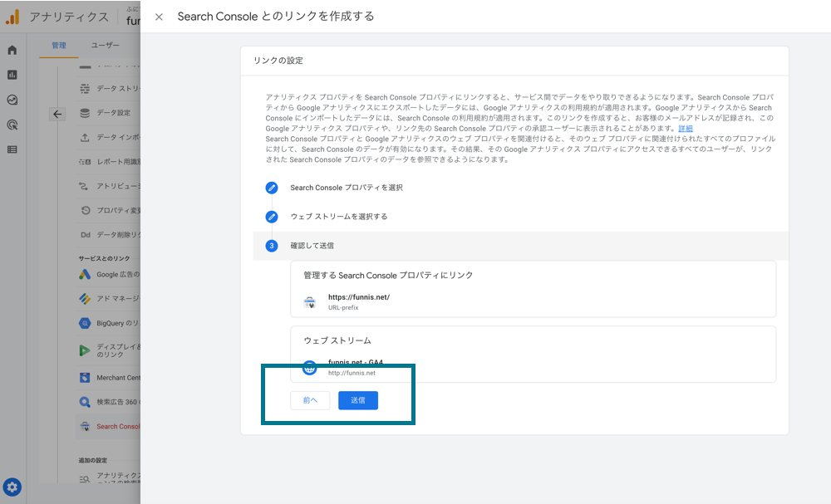Open the Explore sidebar icon
The height and width of the screenshot is (504, 831).
coord(12,100)
